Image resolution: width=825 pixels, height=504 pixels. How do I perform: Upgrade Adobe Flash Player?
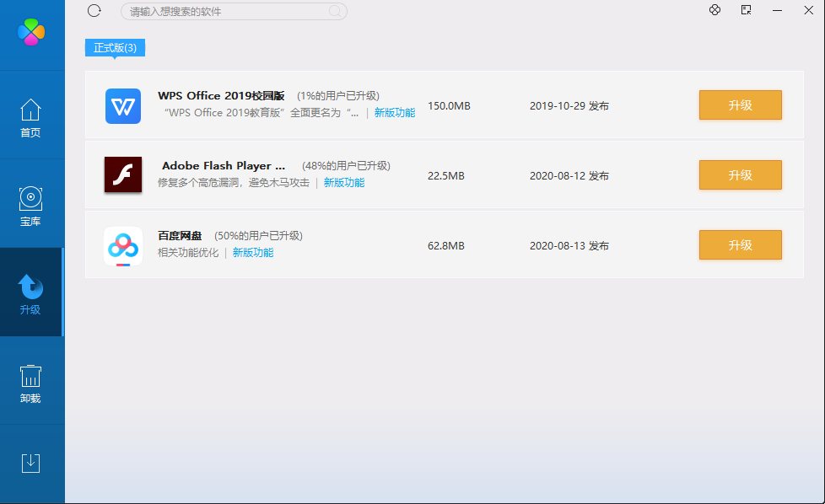pyautogui.click(x=741, y=175)
